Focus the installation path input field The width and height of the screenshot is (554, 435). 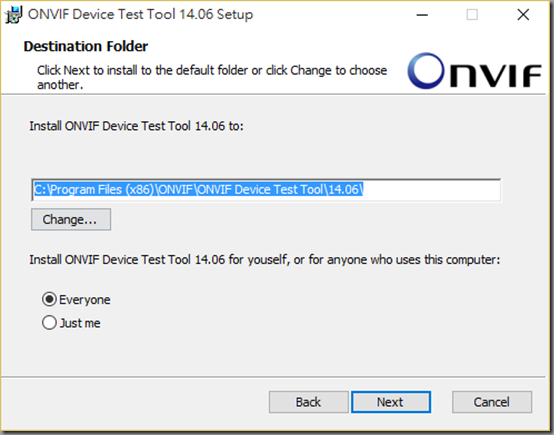[x=266, y=190]
